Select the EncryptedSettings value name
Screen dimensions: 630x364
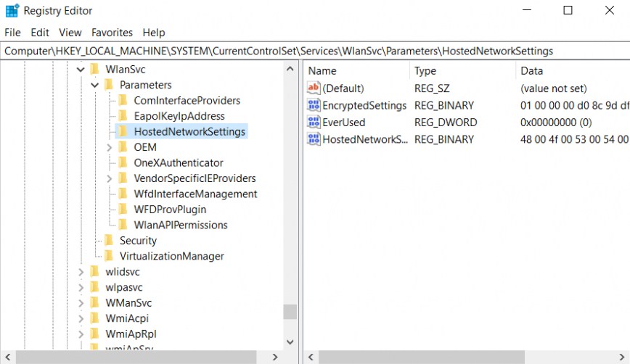(x=364, y=106)
